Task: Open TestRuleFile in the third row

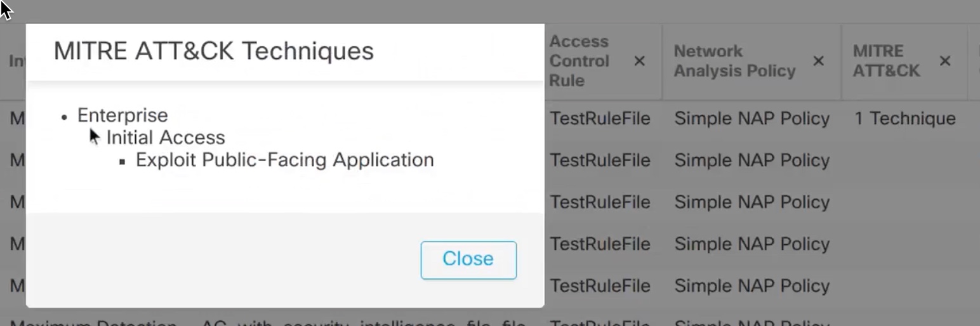Action: click(600, 202)
